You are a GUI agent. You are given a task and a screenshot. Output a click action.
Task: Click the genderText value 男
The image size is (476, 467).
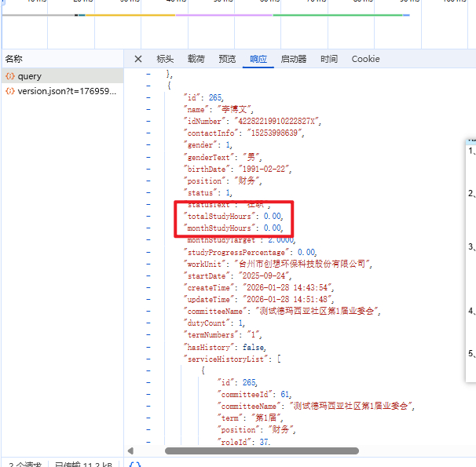click(251, 157)
